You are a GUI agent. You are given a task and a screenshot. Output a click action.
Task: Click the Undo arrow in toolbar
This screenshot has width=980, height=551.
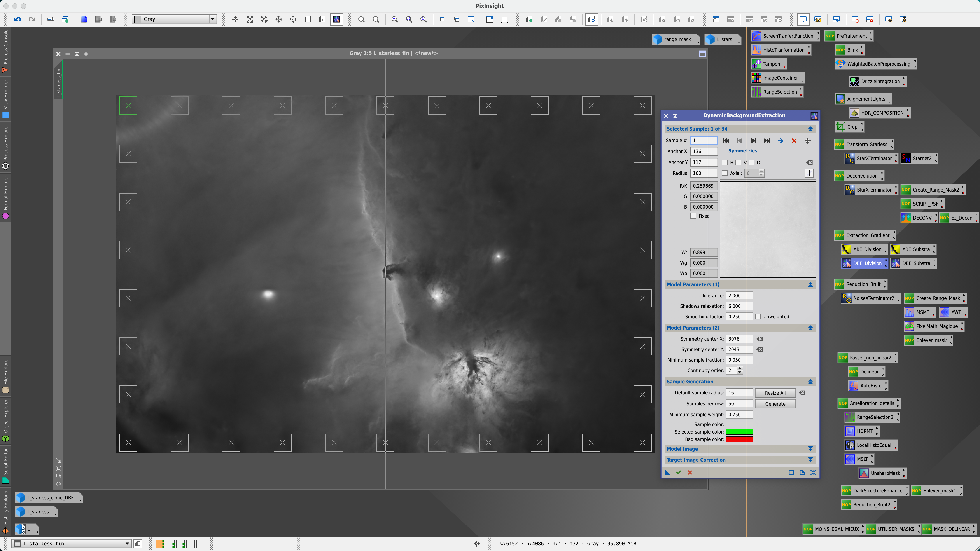(x=17, y=19)
